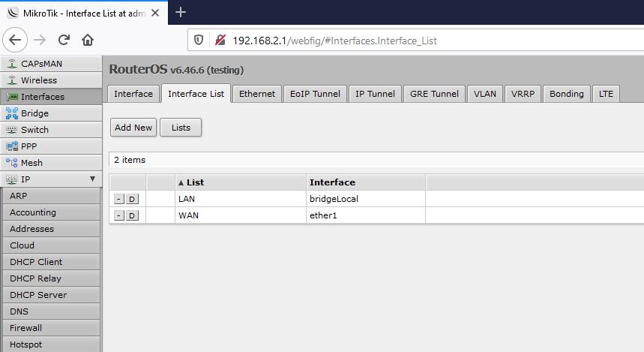Remove the WAN entry with minus button
644x352 pixels.
(x=119, y=215)
